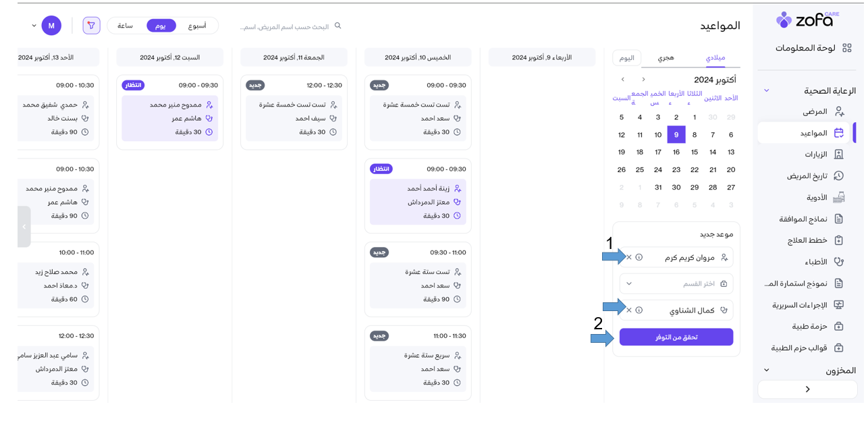The image size is (868, 442).
Task: Click the تحقق من التوفر button
Action: (676, 337)
